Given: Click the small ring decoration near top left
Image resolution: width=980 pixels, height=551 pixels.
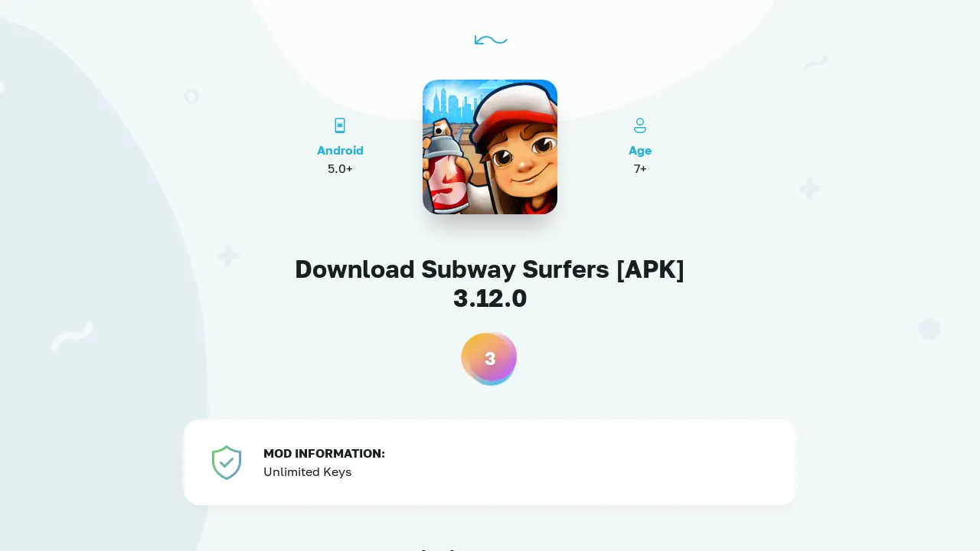Looking at the screenshot, I should pyautogui.click(x=191, y=96).
